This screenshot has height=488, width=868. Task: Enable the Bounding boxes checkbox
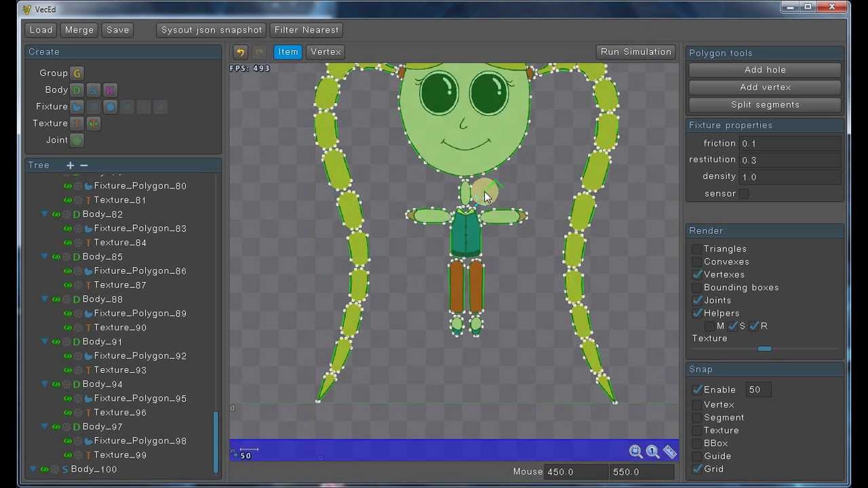pyautogui.click(x=697, y=287)
